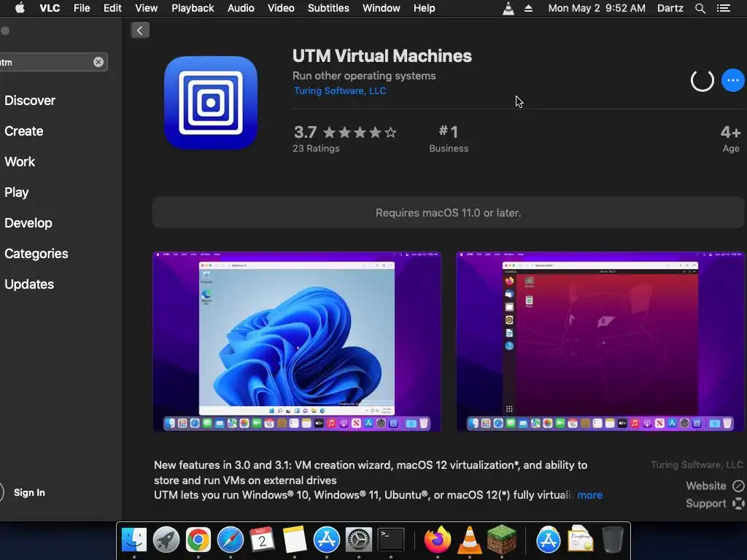Click the date and time in menu bar
This screenshot has width=747, height=560.
pos(597,8)
